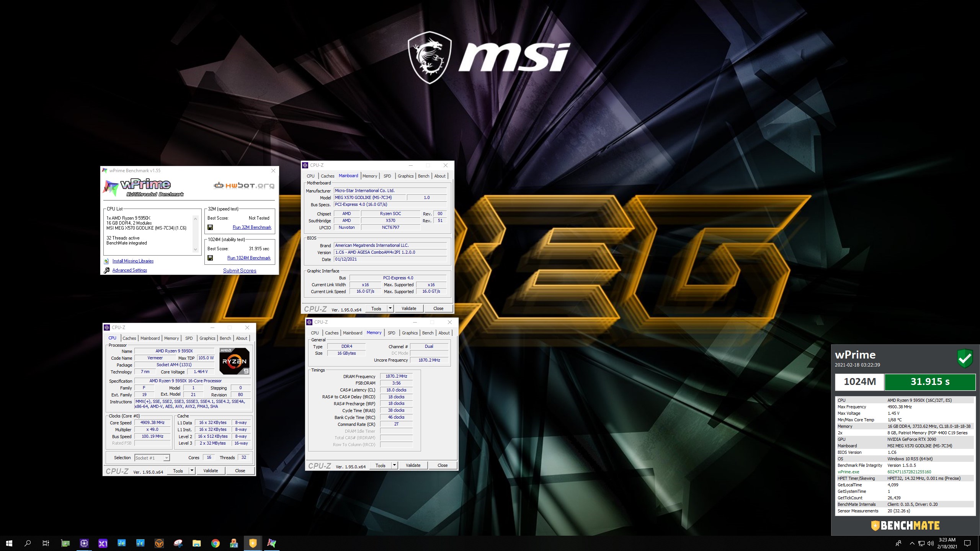Image resolution: width=980 pixels, height=551 pixels.
Task: Click the green BenchMate validation shield checkmark
Action: point(965,359)
